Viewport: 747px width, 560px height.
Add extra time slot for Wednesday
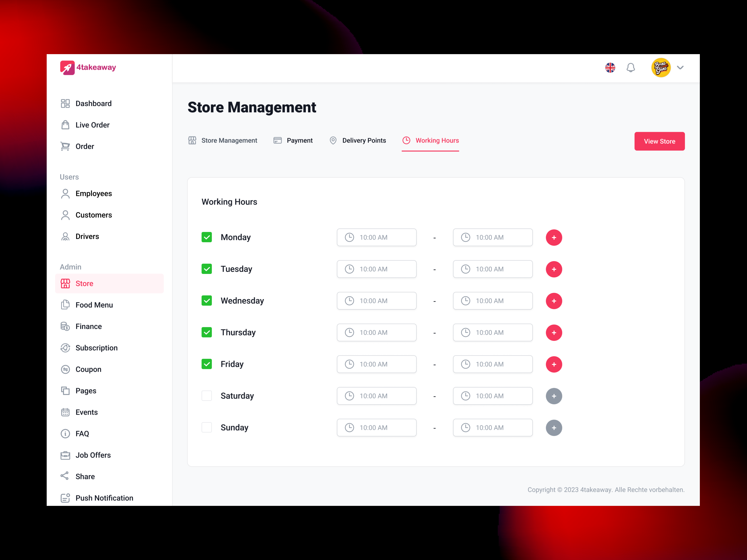(553, 301)
